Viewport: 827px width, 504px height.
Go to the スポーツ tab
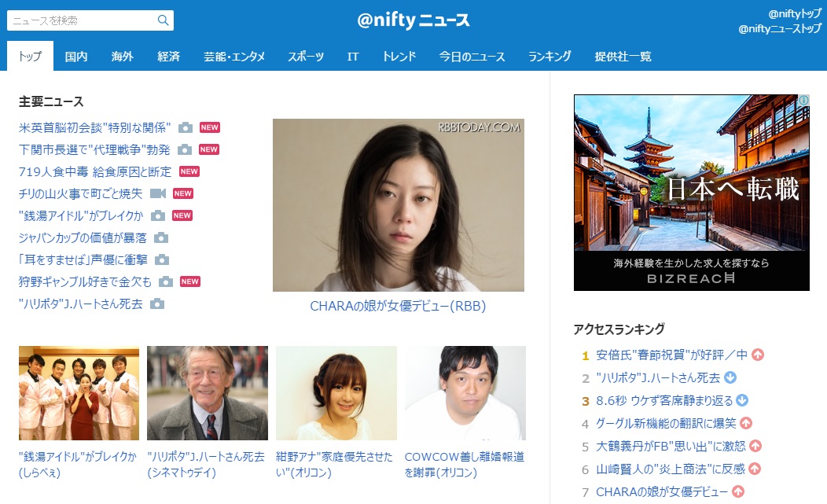(306, 57)
